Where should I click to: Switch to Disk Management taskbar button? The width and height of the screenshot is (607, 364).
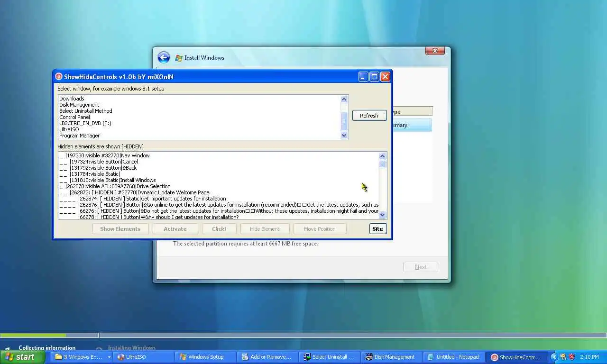click(x=392, y=357)
